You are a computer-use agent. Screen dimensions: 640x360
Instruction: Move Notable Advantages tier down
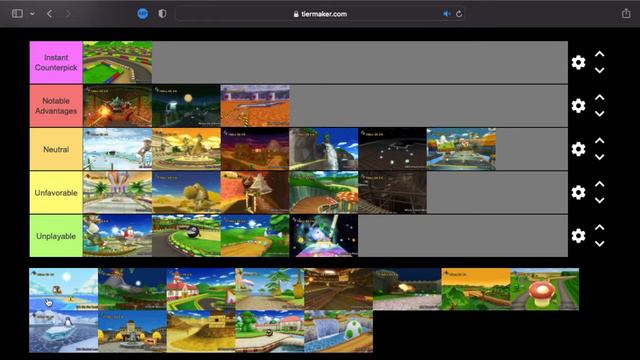coord(600,113)
